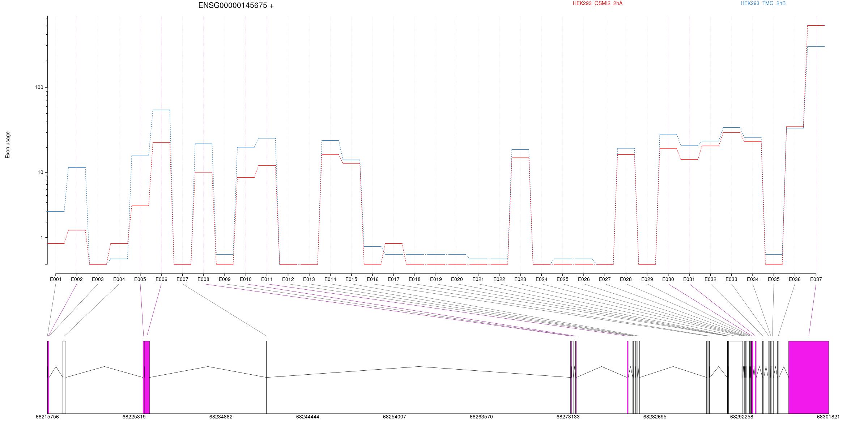
Task: Click the large magenta last exon block
Action: tap(809, 377)
